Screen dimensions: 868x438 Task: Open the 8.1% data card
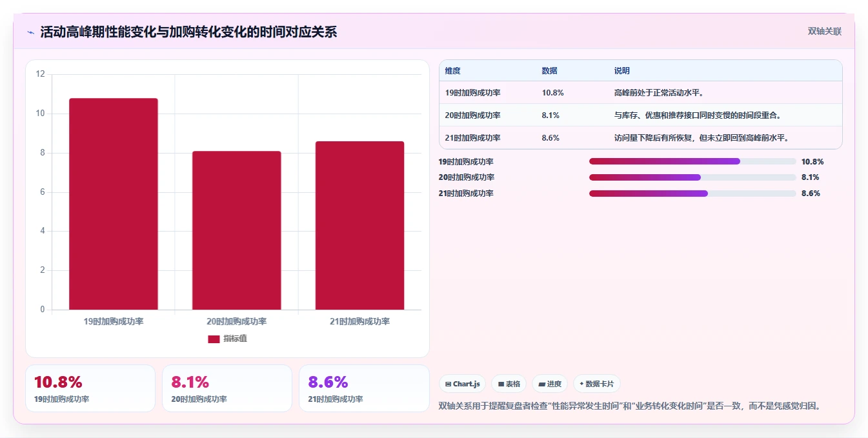coord(227,388)
